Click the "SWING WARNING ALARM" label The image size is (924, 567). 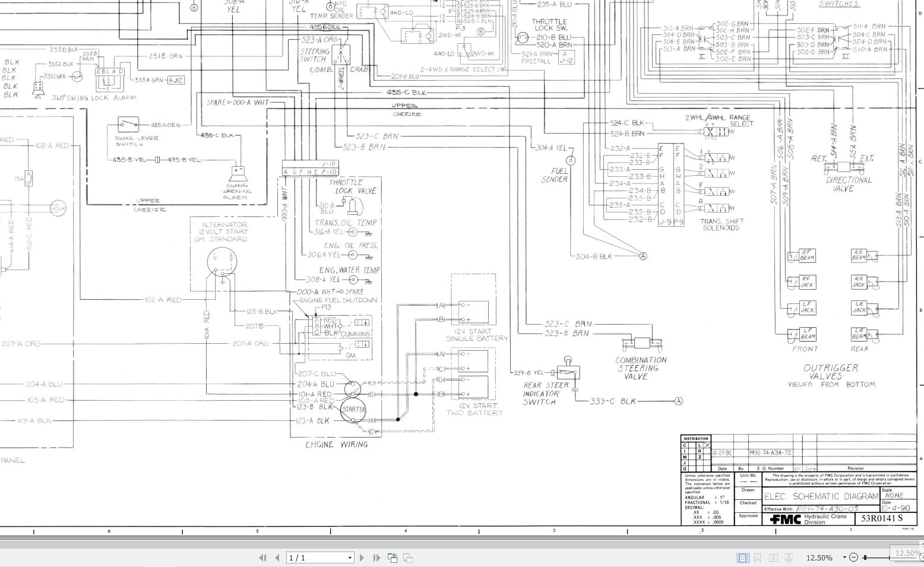[236, 191]
